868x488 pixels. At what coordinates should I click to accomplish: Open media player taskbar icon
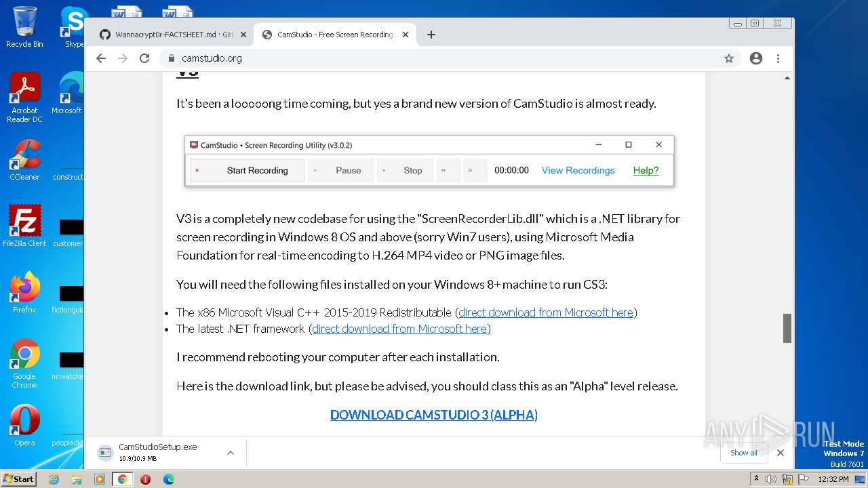(x=100, y=479)
